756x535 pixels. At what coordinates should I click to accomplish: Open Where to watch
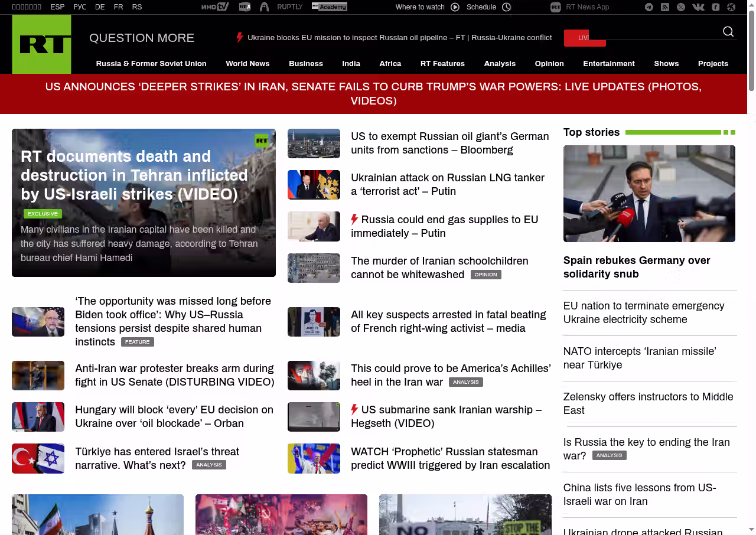(426, 7)
